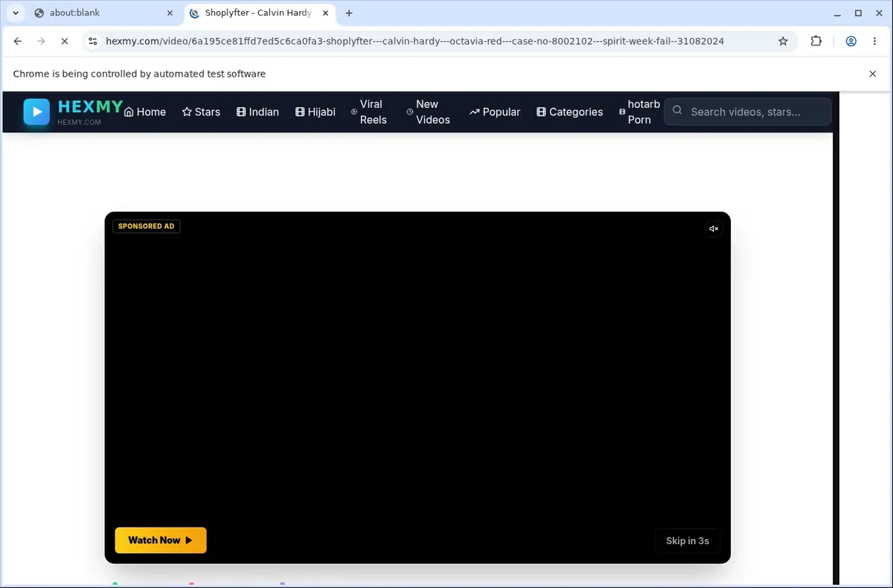This screenshot has height=588, width=893.
Task: Open New Videos section
Action: (429, 112)
